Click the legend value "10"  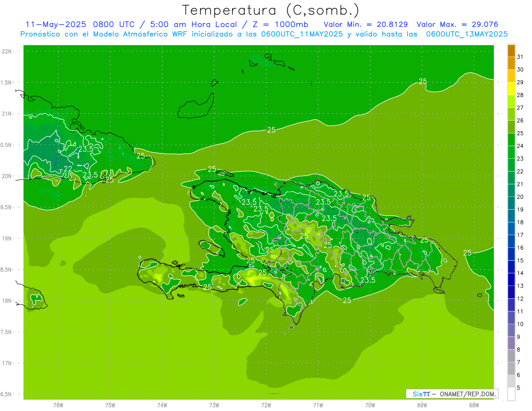pyautogui.click(x=520, y=324)
